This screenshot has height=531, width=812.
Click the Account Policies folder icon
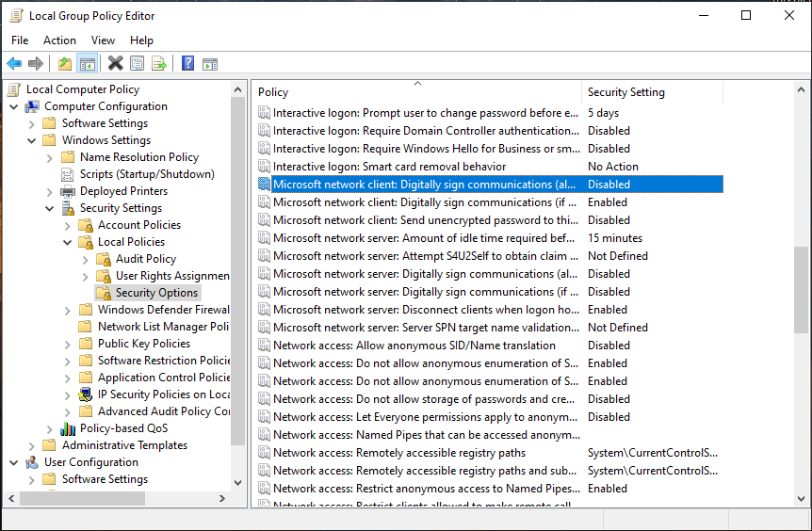point(86,225)
